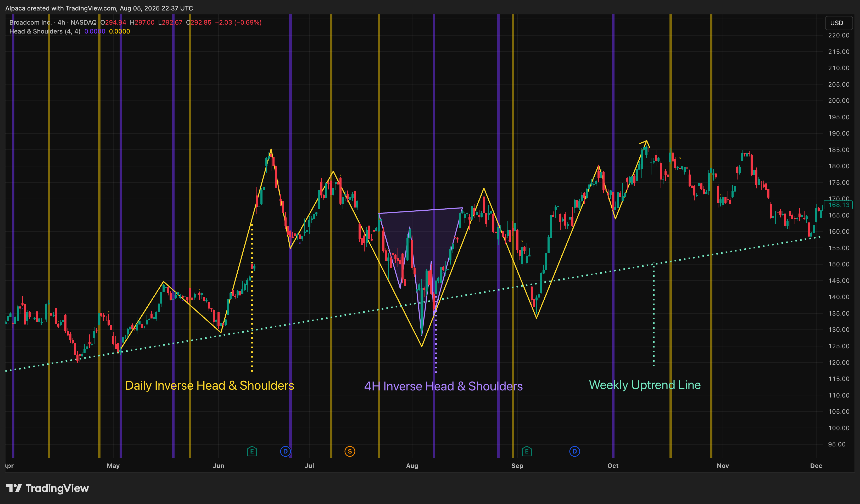The width and height of the screenshot is (860, 504).
Task: Select the Weekly Uptrend Line label
Action: [x=645, y=385]
